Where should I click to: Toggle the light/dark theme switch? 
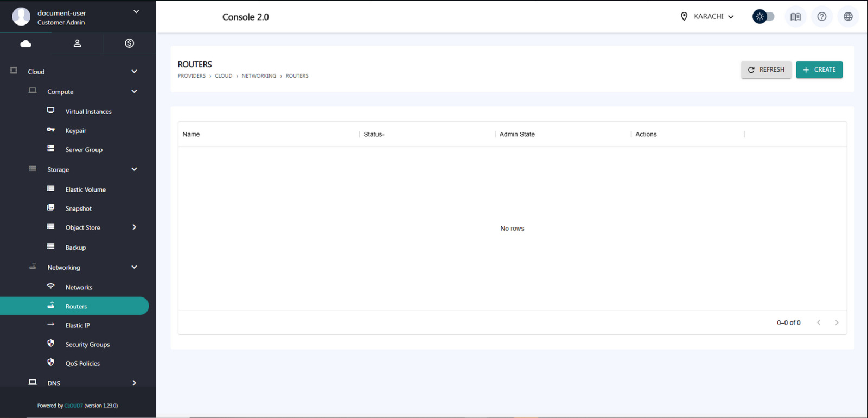763,17
